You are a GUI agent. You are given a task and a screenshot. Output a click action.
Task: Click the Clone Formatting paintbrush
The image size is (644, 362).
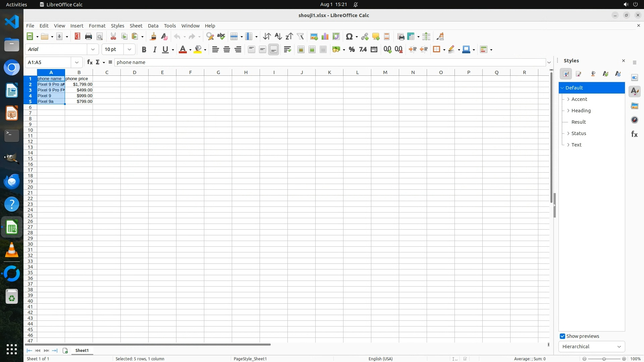pos(153,37)
